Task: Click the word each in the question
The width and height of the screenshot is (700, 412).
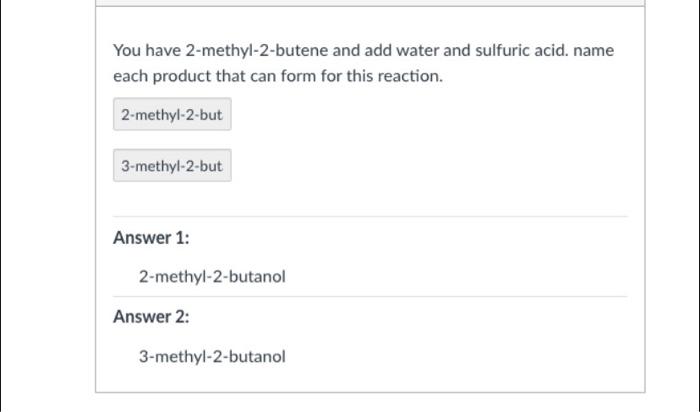Action: (129, 77)
